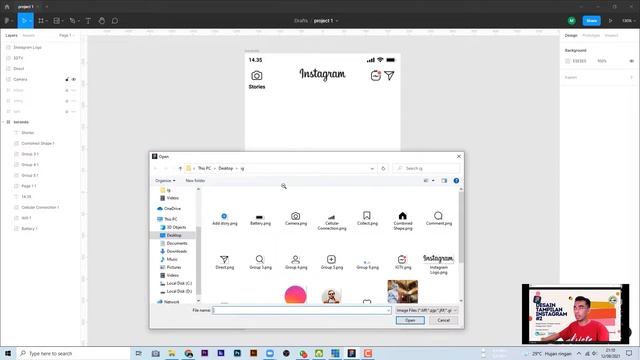Click New folder in Open dialog
This screenshot has width=640, height=360.
pyautogui.click(x=195, y=180)
